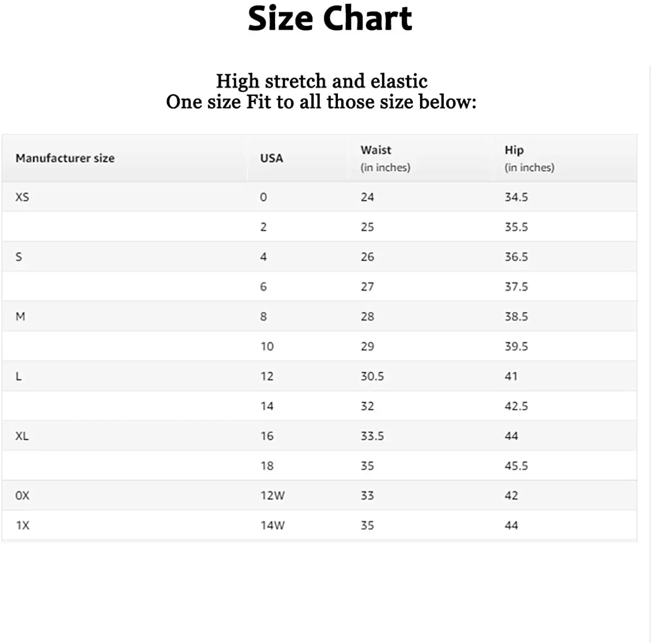Select the M manufacturer size cell
The image size is (651, 644).
(20, 317)
